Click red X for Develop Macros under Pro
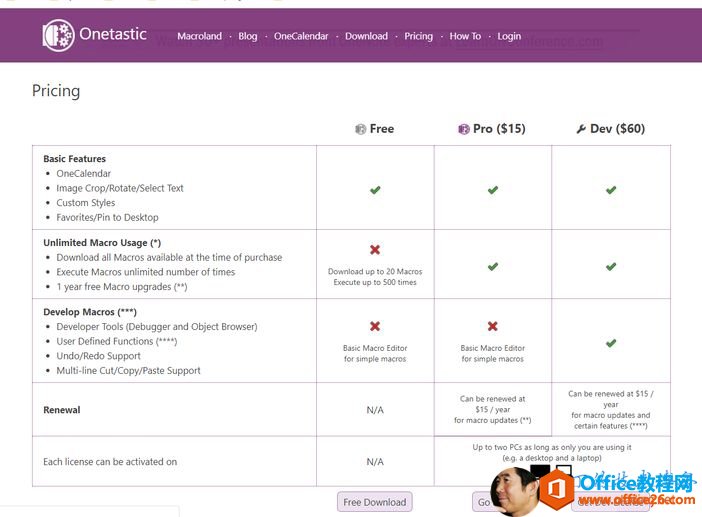This screenshot has height=517, width=702. (x=492, y=326)
